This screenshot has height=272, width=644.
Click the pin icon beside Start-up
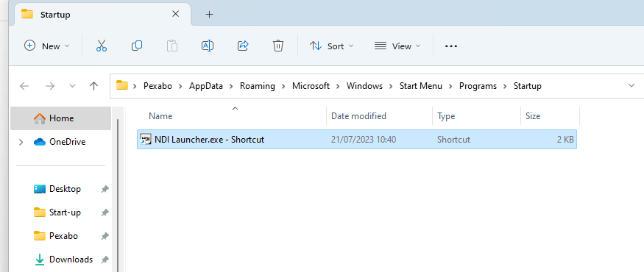105,212
